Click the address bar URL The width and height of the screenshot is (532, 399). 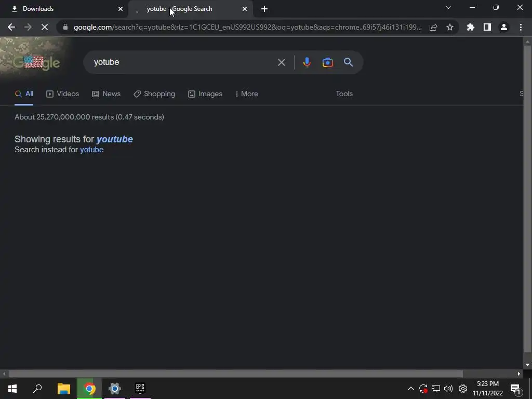pos(248,27)
